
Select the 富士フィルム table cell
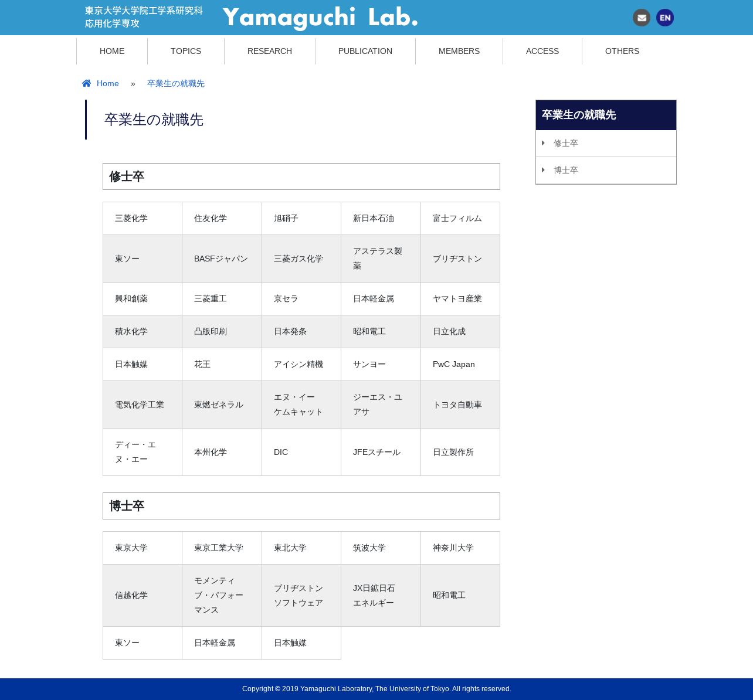click(x=460, y=218)
